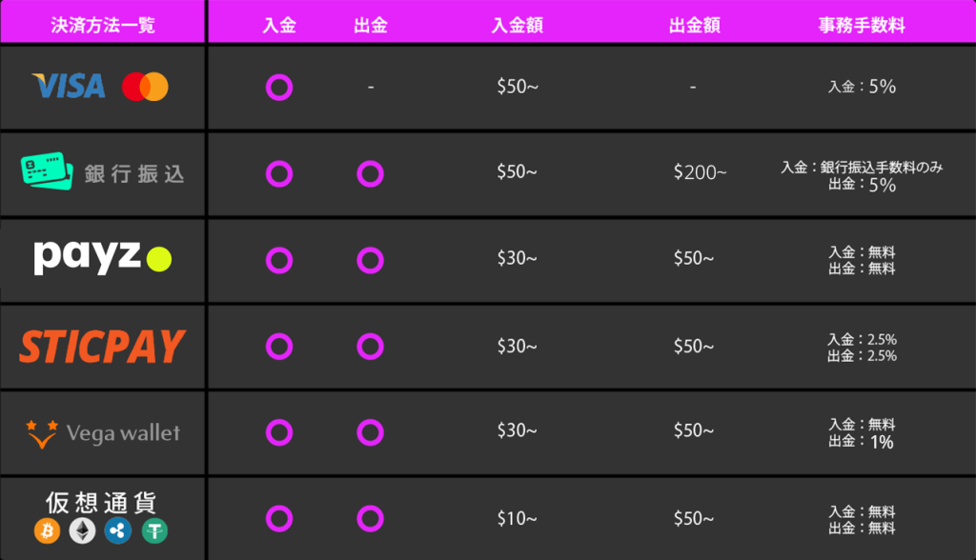Click the 入金額 column header

[x=518, y=25]
